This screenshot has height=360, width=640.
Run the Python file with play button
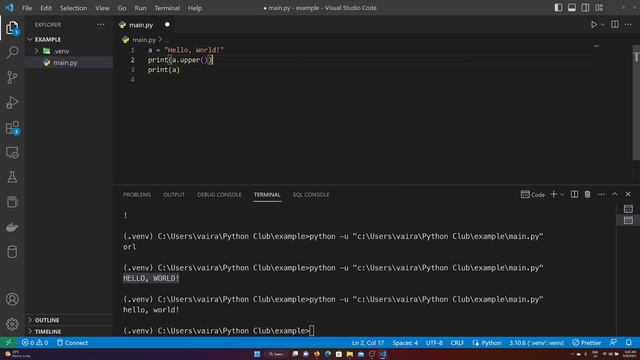(594, 24)
